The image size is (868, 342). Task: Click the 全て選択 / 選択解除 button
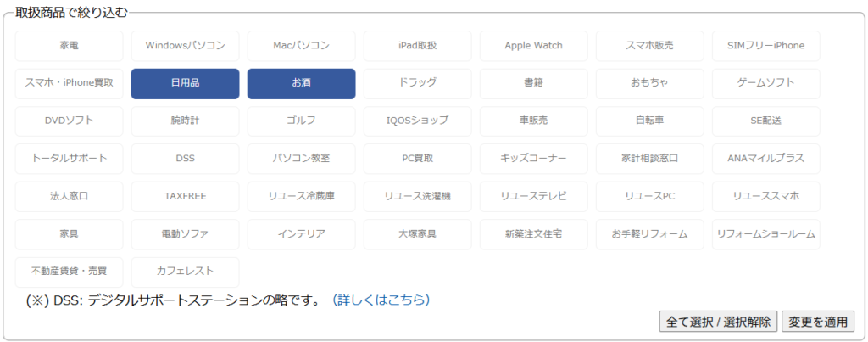tap(718, 322)
